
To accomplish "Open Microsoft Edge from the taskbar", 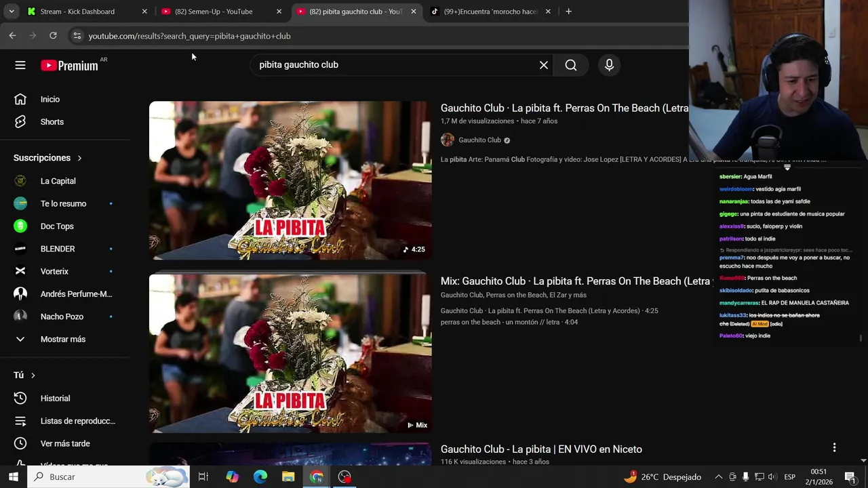I will 260,477.
